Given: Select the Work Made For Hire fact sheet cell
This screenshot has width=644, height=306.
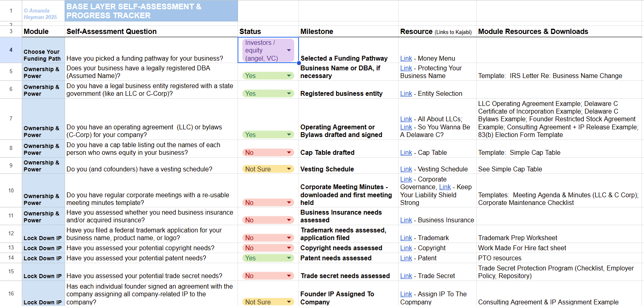Looking at the screenshot, I should click(x=559, y=248).
